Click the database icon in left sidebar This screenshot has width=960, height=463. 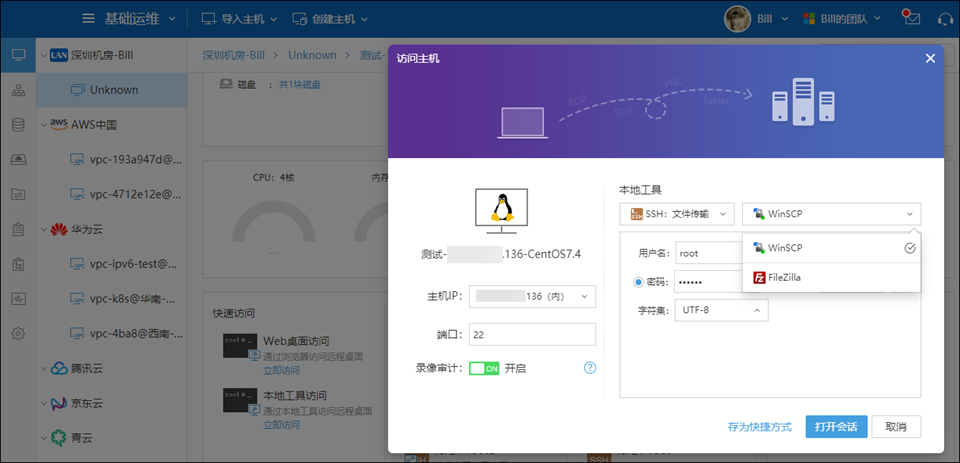pyautogui.click(x=18, y=125)
